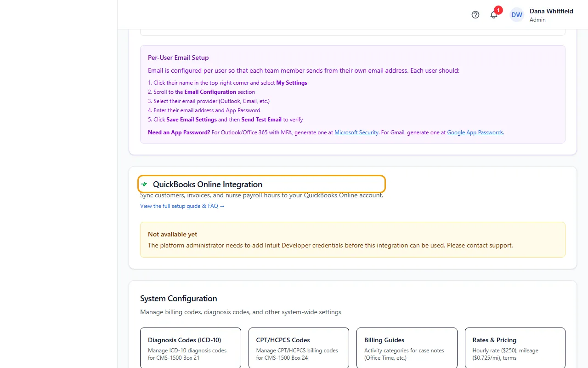Follow the Microsoft Security link

(356, 132)
